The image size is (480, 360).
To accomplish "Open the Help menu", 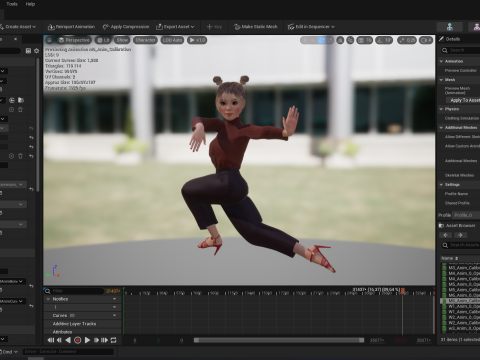I will click(x=30, y=4).
